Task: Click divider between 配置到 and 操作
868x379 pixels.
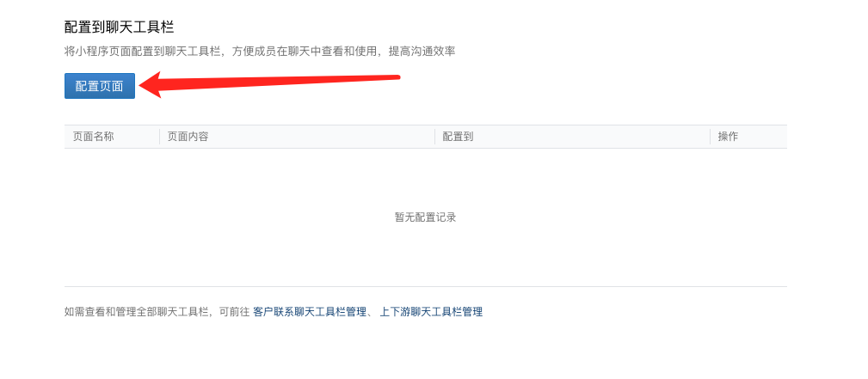Action: click(x=710, y=137)
